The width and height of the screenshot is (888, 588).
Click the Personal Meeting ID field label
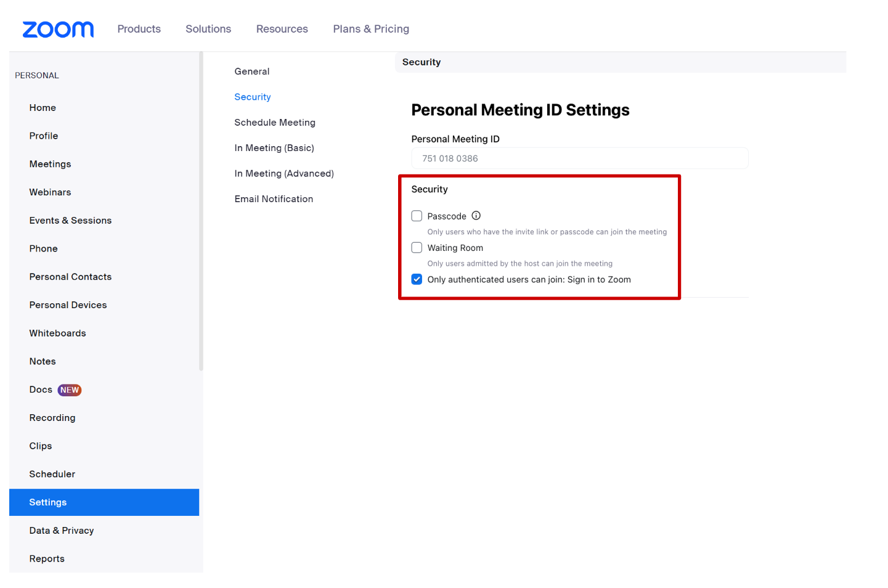coord(455,139)
